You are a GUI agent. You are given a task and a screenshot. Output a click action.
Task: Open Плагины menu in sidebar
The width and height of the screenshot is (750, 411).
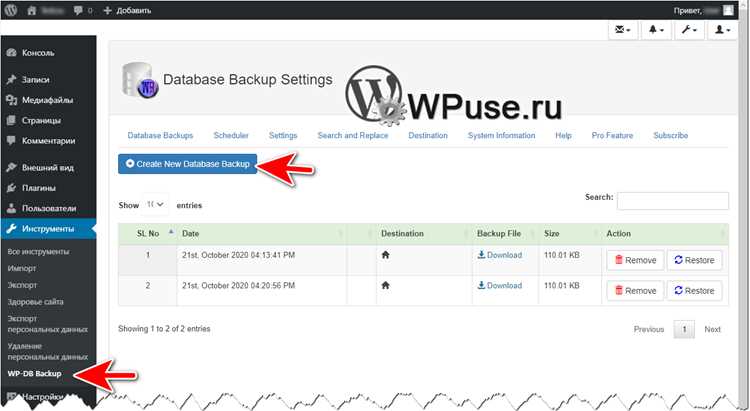38,188
